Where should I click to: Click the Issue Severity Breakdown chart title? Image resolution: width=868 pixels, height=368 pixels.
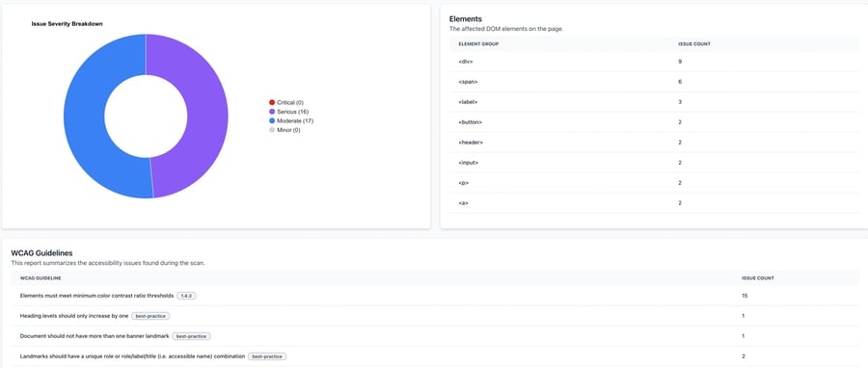(67, 24)
